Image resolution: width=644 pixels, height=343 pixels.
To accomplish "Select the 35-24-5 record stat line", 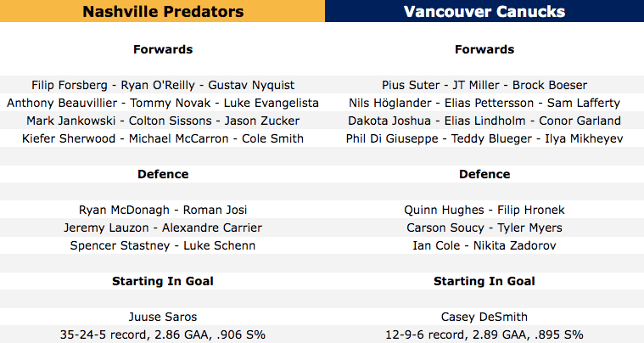I will pos(163,335).
